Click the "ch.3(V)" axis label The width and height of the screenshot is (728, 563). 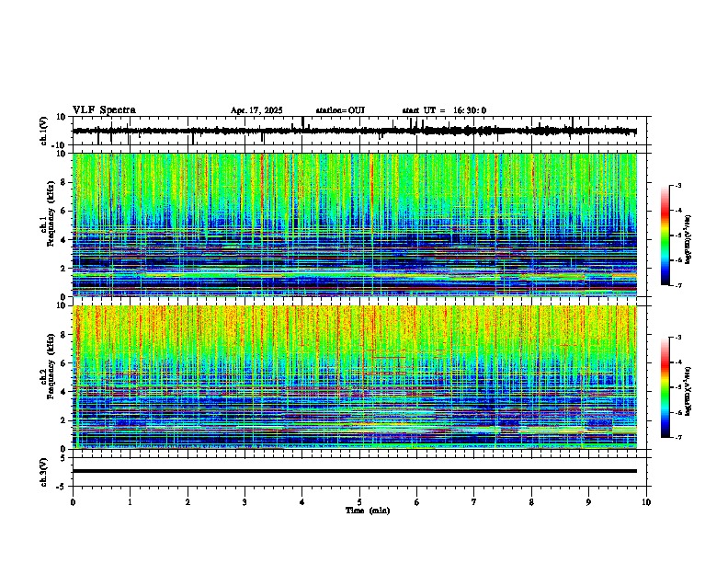(44, 473)
